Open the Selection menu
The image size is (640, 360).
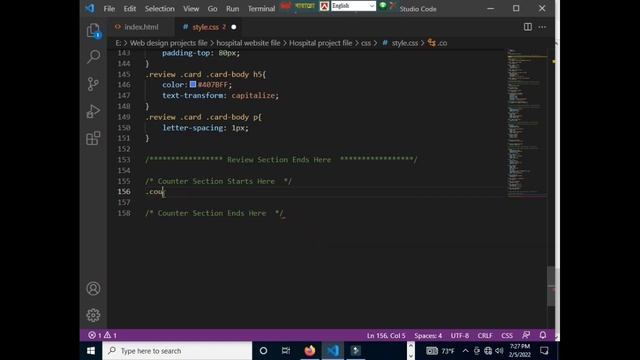160,9
